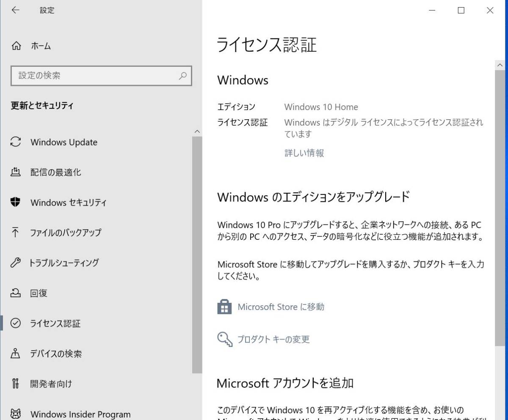The image size is (508, 420).
Task: Click the main pane scroll-up arrow
Action: click(x=500, y=65)
